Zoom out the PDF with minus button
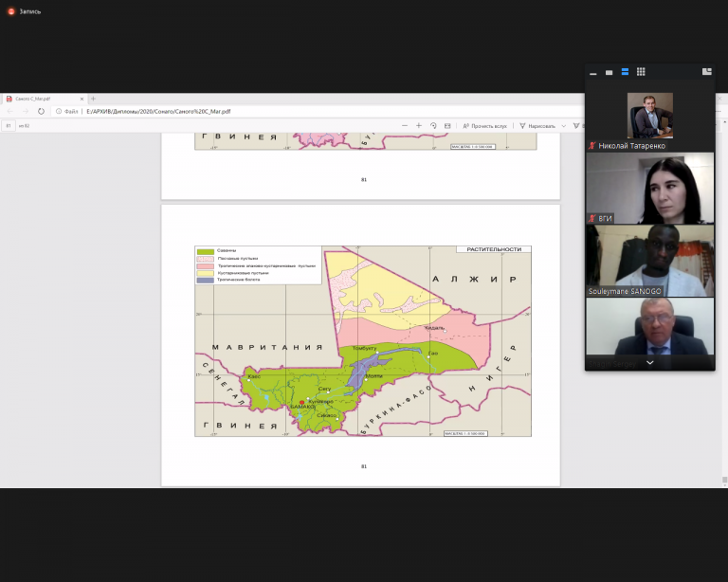Viewport: 728px width, 582px height. [x=404, y=125]
